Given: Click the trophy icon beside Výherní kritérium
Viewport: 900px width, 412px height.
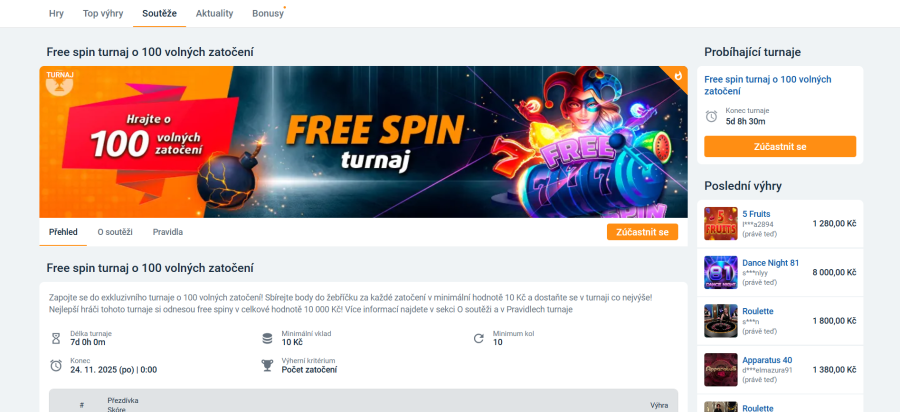Looking at the screenshot, I should tap(267, 366).
